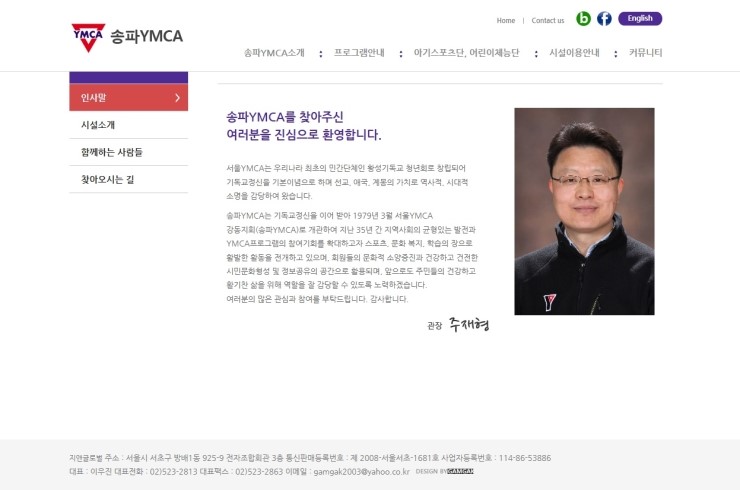The image size is (740, 490).
Task: Click the 송파YMCA site title text
Action: pyautogui.click(x=146, y=36)
